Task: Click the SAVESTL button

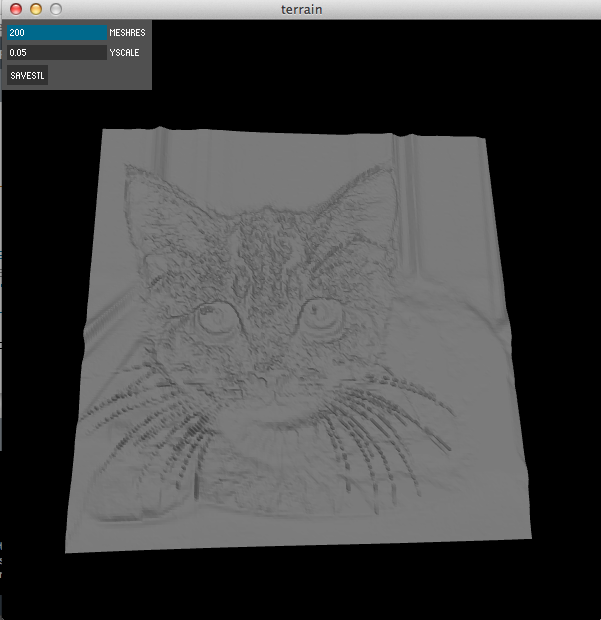Action: (27, 75)
